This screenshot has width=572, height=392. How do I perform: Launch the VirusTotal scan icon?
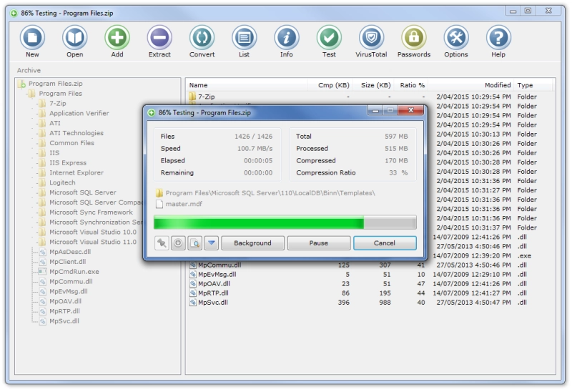371,38
